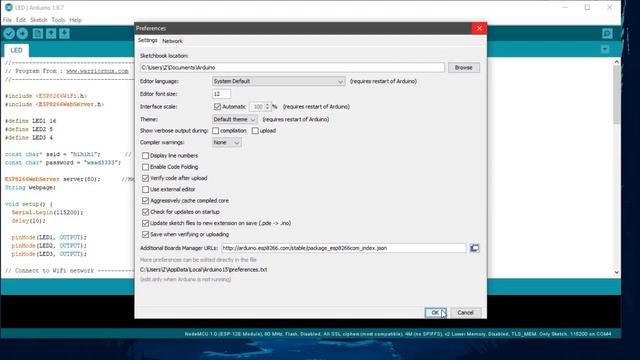Enable Use external editor
The width and height of the screenshot is (640, 360).
[x=145, y=189]
